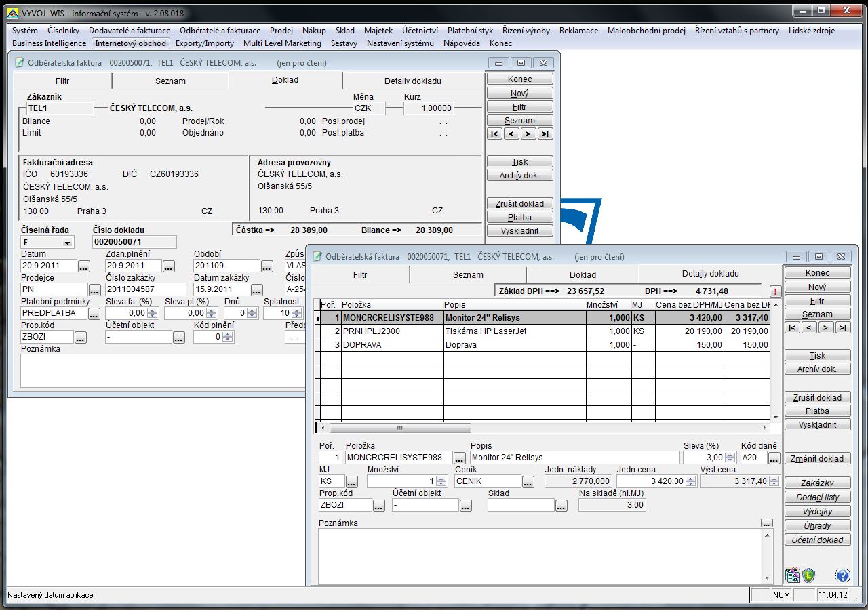Viewport: 868px width, 610px height.
Task: Click the Tiskárna HP LaserJet description cell
Action: [x=515, y=331]
